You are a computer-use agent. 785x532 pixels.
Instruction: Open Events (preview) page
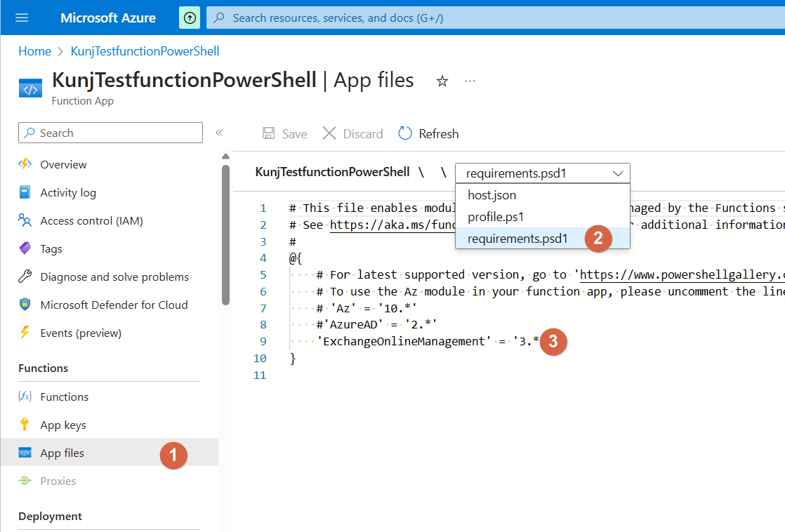[81, 333]
